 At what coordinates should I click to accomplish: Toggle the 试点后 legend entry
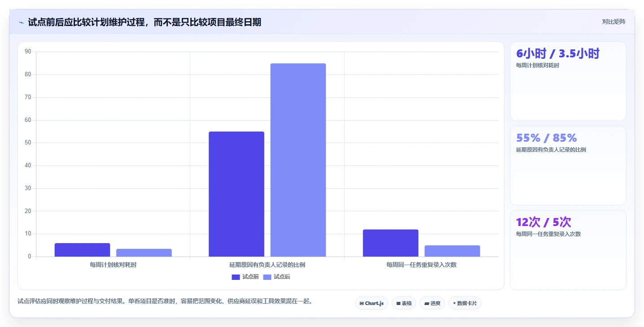(x=276, y=277)
